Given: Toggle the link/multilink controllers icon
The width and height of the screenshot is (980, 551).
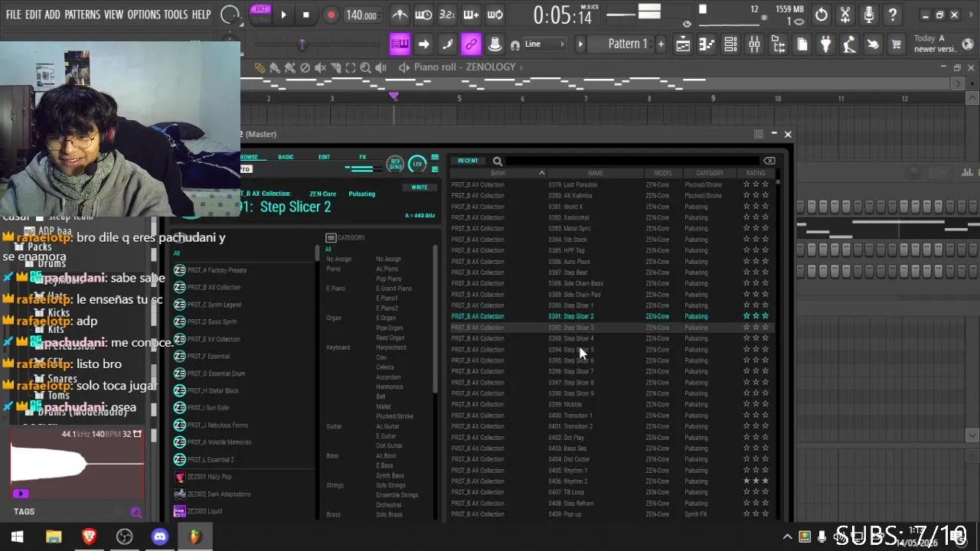Looking at the screenshot, I should [471, 44].
